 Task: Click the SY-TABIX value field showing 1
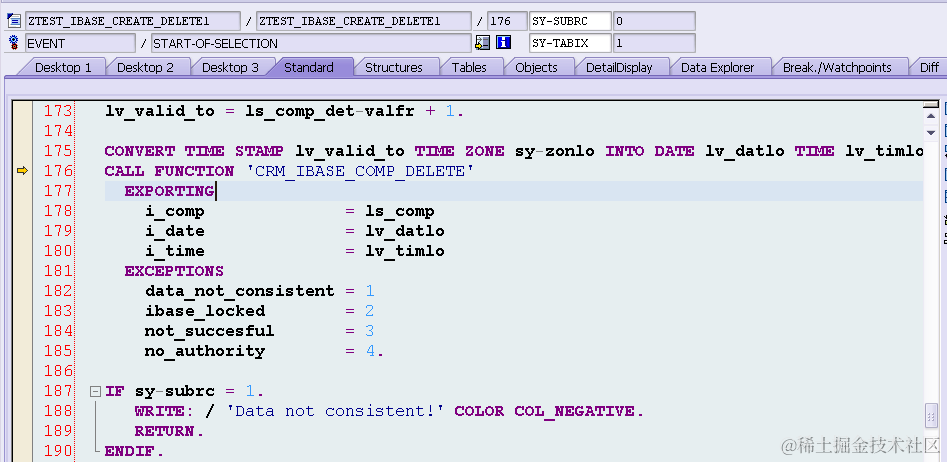654,43
